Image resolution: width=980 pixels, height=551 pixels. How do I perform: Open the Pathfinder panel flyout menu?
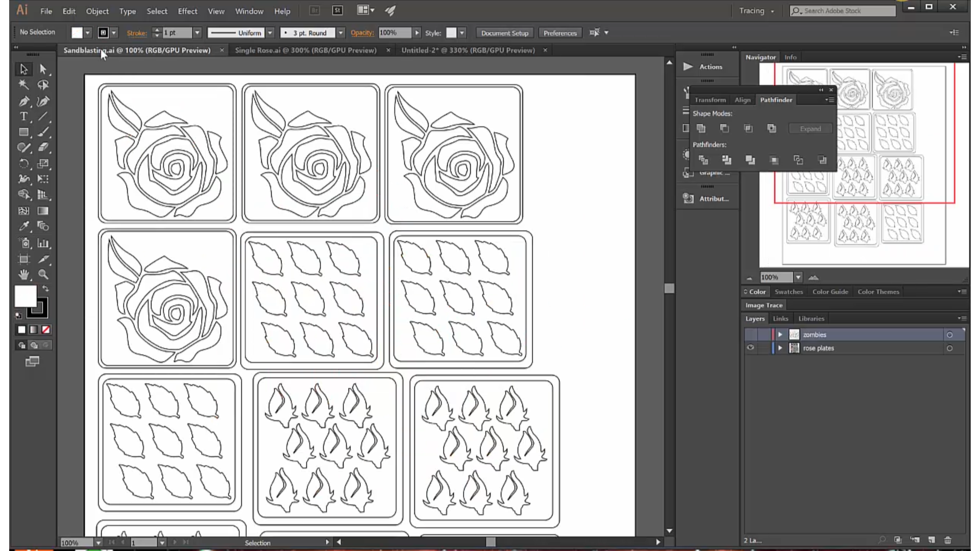pyautogui.click(x=830, y=99)
